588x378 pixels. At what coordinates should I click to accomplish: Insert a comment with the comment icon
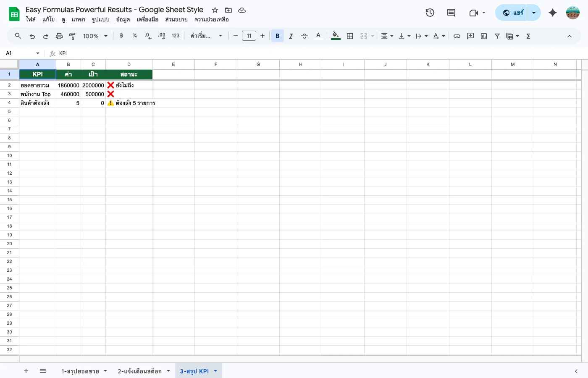pos(470,36)
